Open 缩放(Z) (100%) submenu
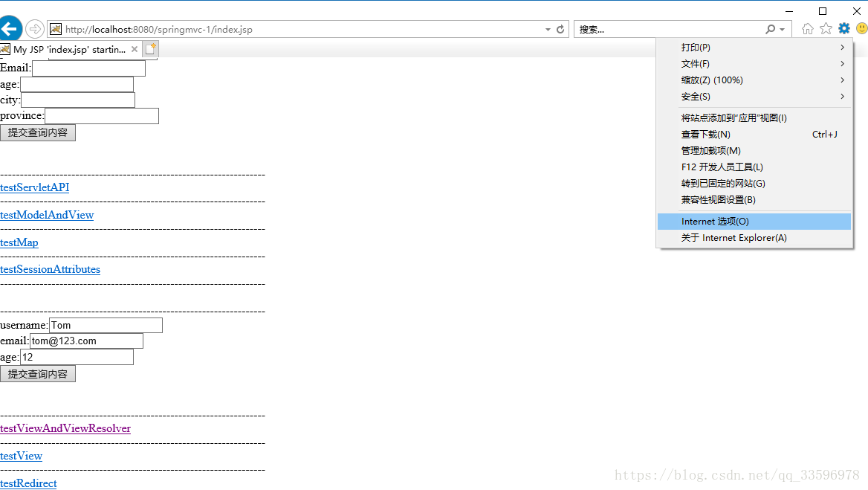868x490 pixels. 754,80
